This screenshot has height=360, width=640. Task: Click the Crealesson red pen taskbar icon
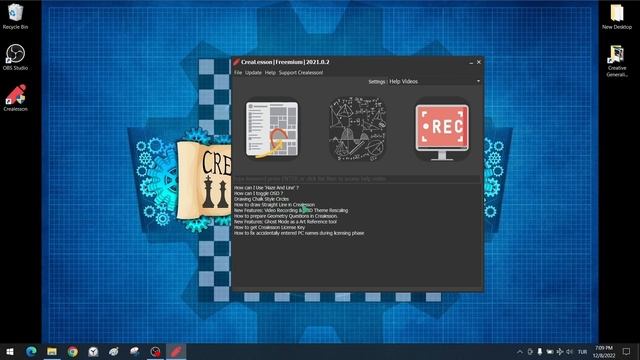(x=176, y=351)
